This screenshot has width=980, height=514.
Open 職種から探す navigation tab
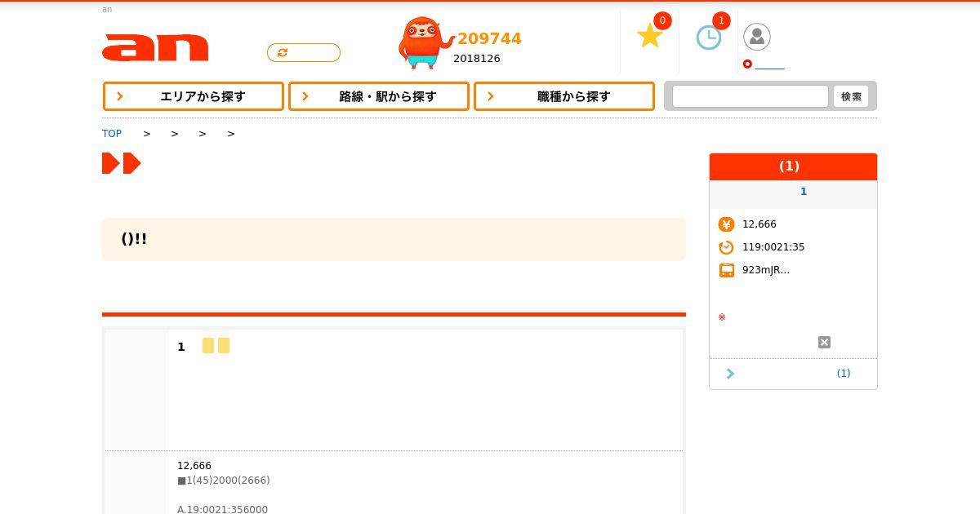tap(564, 96)
